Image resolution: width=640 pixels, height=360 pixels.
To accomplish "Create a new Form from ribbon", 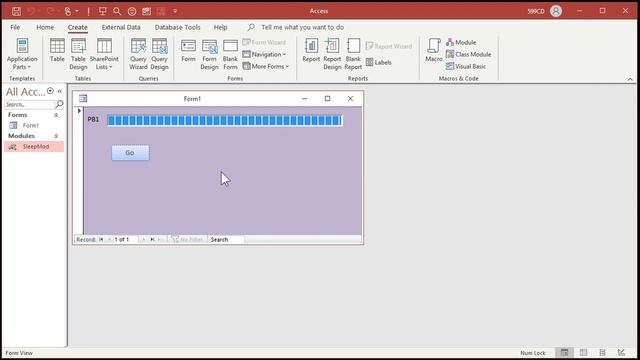I will 188,50.
